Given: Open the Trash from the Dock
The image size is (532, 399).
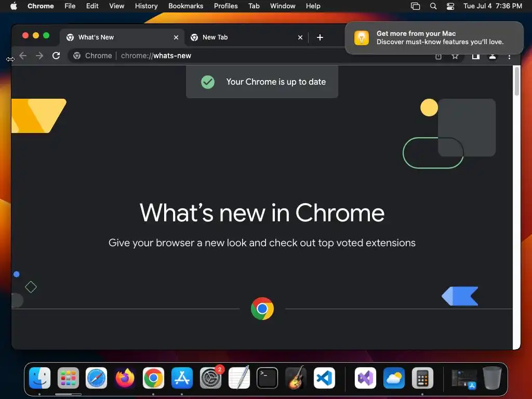Looking at the screenshot, I should (493, 378).
